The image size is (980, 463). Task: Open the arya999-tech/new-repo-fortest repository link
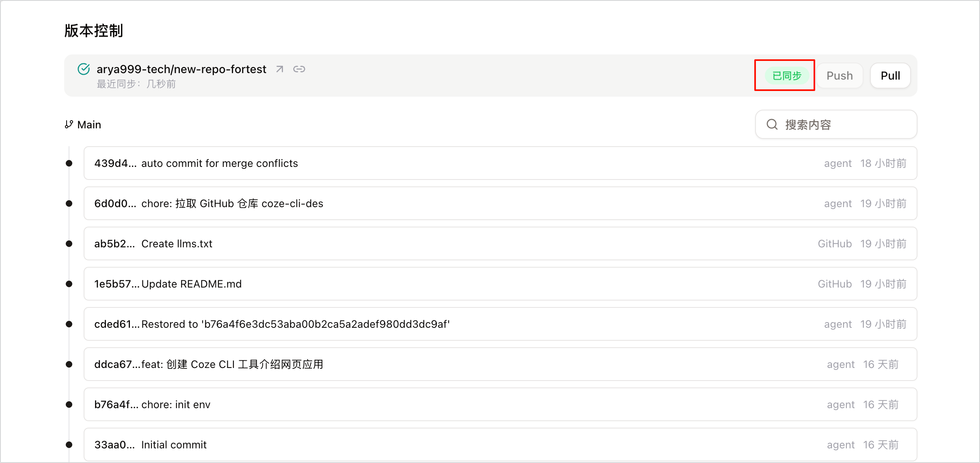pos(181,69)
